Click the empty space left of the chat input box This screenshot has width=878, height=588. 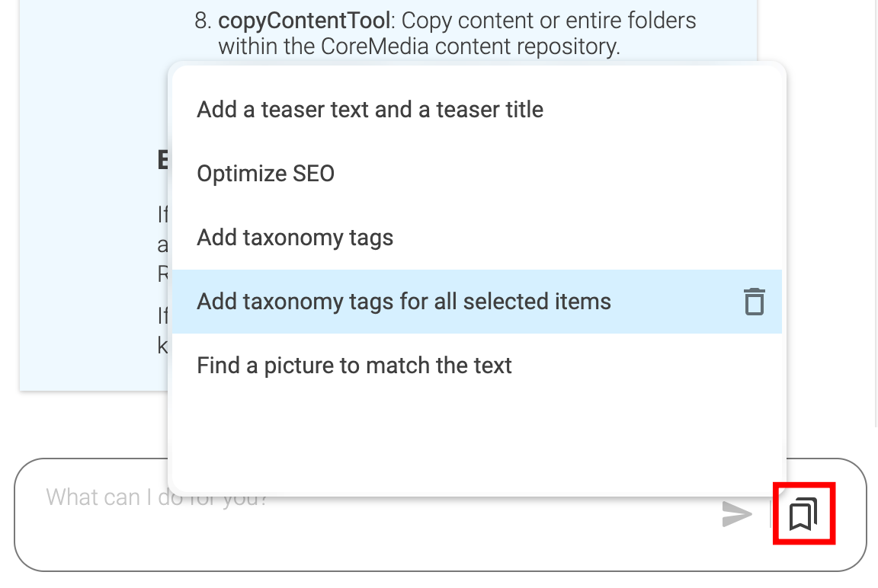[6, 515]
